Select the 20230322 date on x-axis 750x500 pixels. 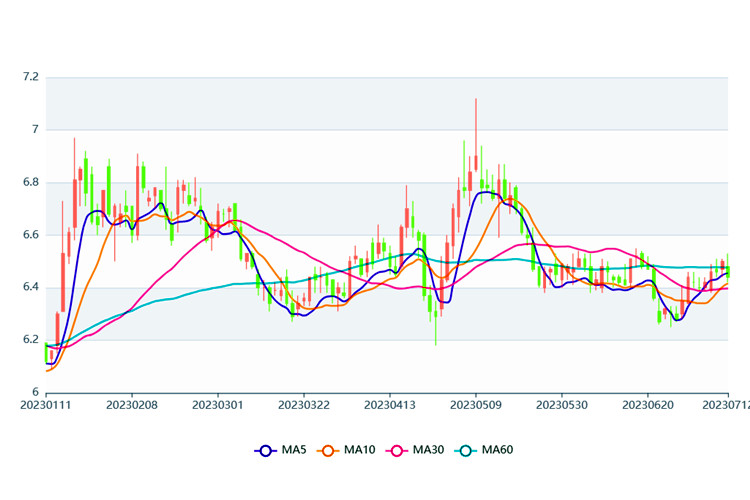click(303, 406)
